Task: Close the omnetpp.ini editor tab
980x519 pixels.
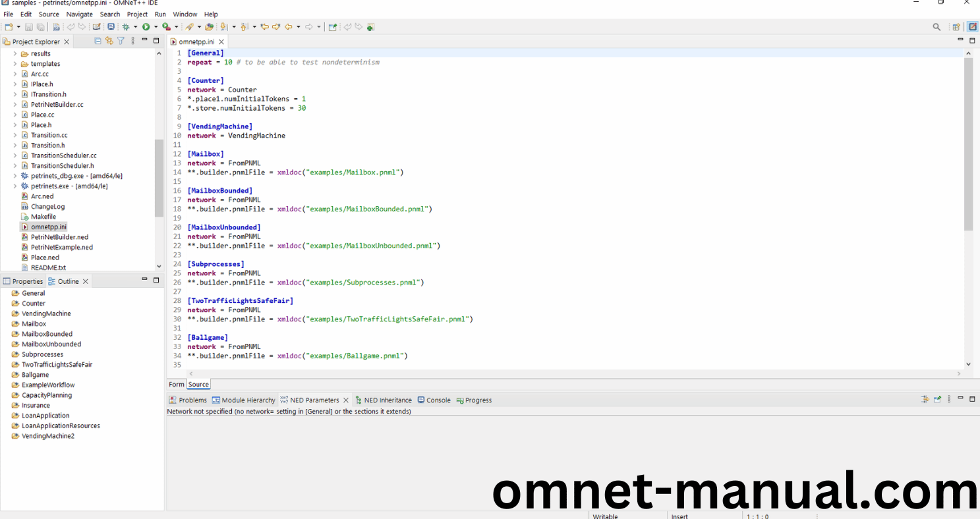Action: click(221, 41)
